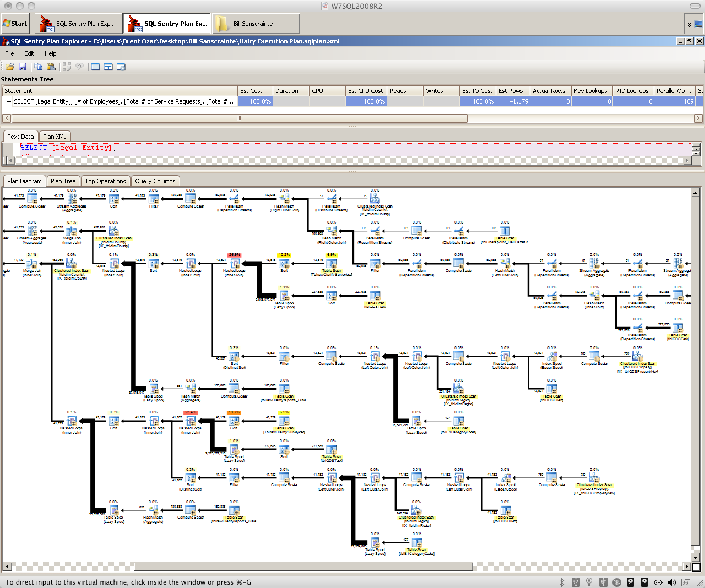
Task: Click the 41,179 Est Rows cell
Action: 513,101
